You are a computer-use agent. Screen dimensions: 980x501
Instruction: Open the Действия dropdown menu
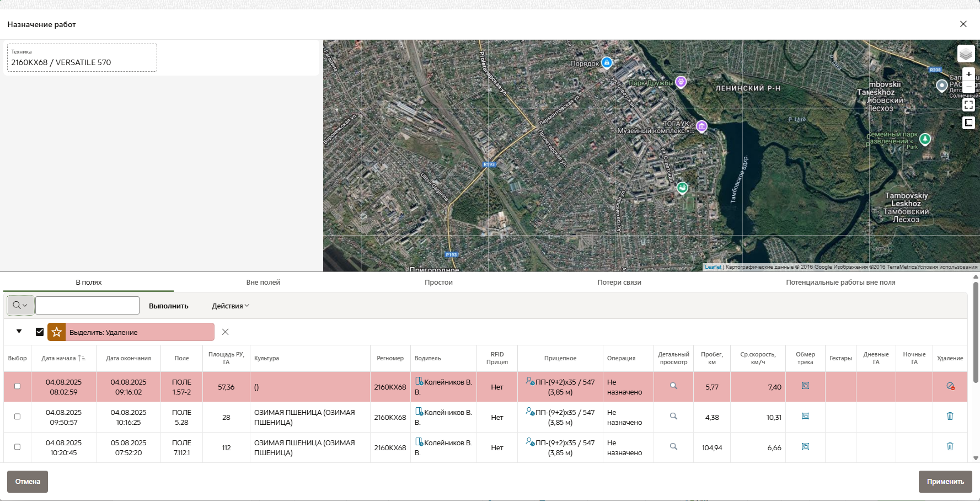pyautogui.click(x=230, y=306)
